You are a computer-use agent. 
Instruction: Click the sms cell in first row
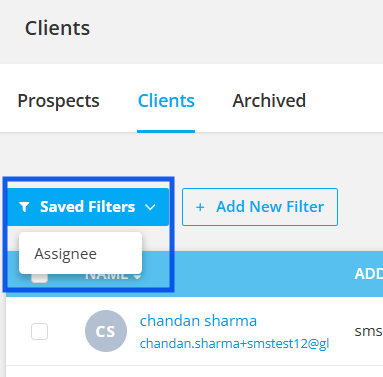click(368, 331)
